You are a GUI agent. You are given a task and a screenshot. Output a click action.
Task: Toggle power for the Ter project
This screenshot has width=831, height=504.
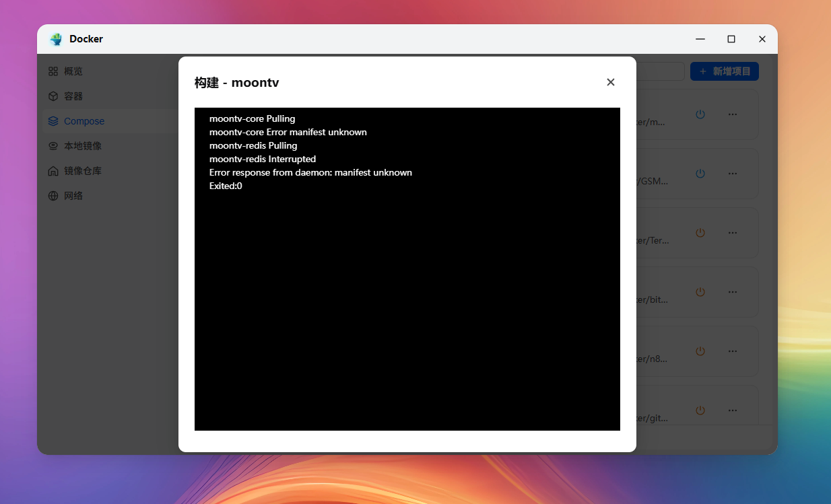point(700,233)
